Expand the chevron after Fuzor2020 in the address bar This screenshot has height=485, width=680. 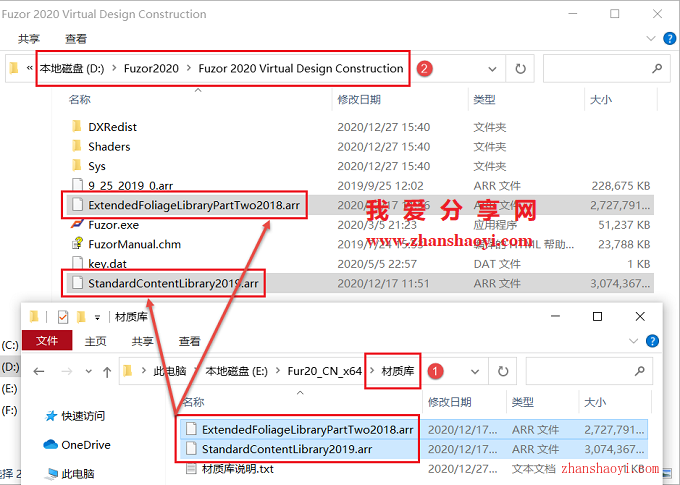click(x=189, y=68)
